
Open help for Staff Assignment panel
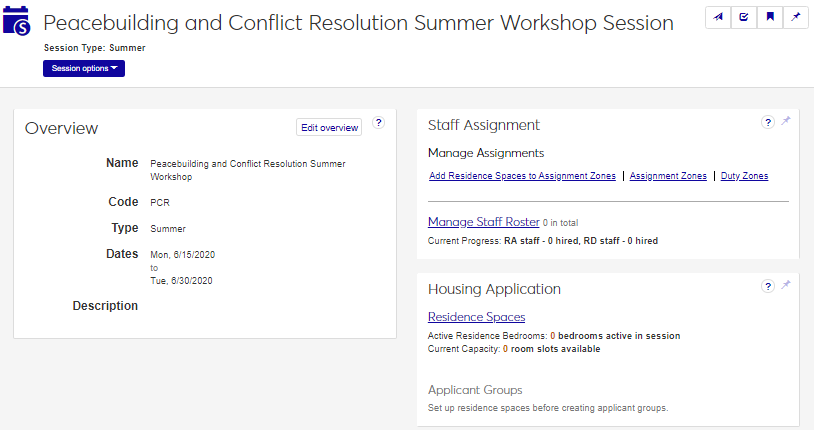click(768, 122)
